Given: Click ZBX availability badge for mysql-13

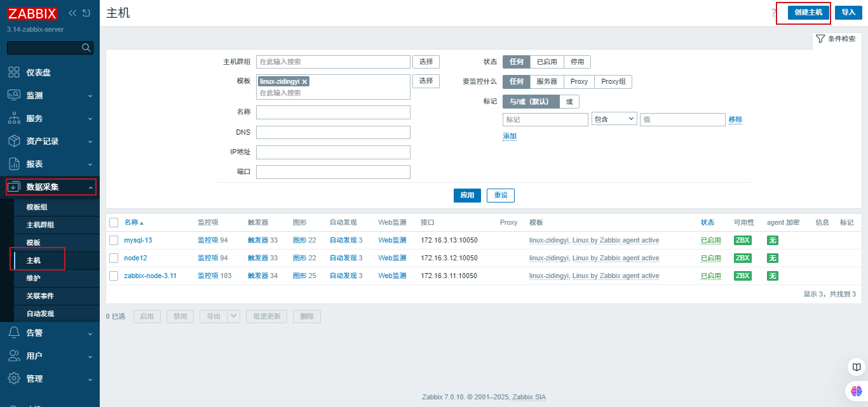Looking at the screenshot, I should (x=742, y=240).
